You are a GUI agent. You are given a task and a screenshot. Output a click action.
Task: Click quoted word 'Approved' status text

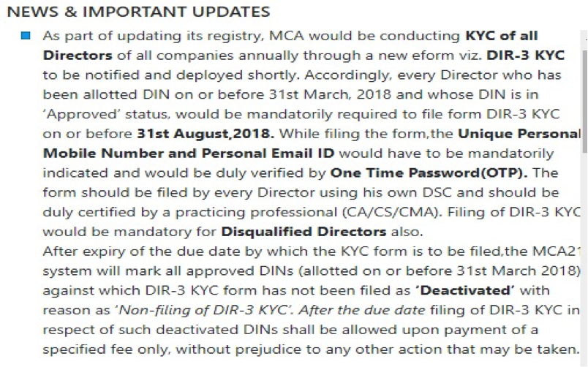pos(82,114)
